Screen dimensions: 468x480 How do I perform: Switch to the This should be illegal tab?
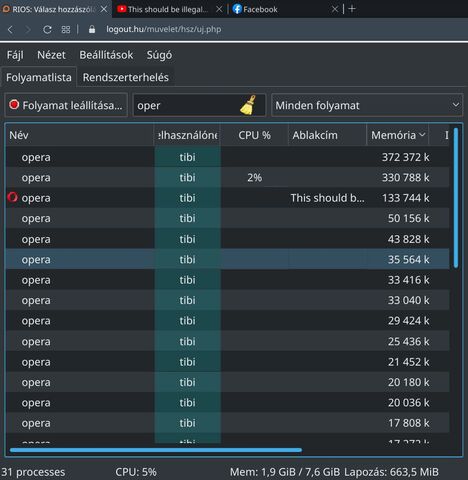169,9
